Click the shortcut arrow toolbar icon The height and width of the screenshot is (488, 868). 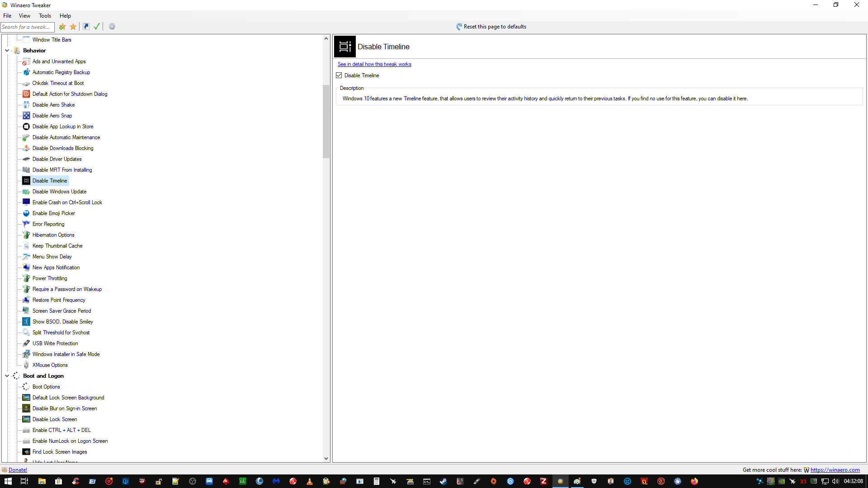click(x=86, y=27)
